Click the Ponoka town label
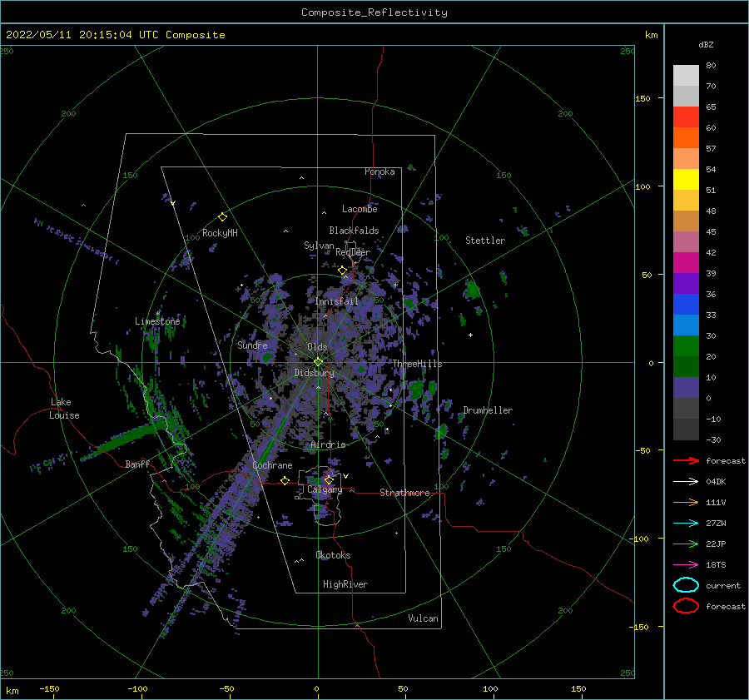Viewport: 749px width, 700px height. pos(379,171)
